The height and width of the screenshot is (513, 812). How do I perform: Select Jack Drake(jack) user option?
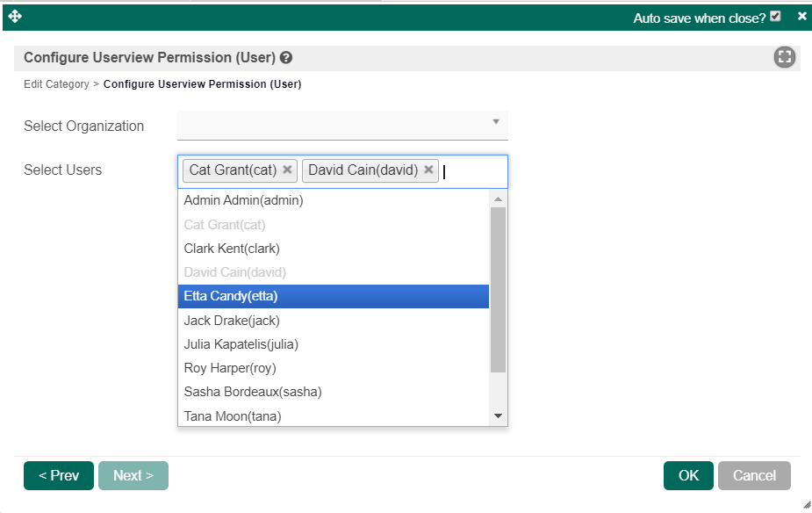tap(334, 321)
